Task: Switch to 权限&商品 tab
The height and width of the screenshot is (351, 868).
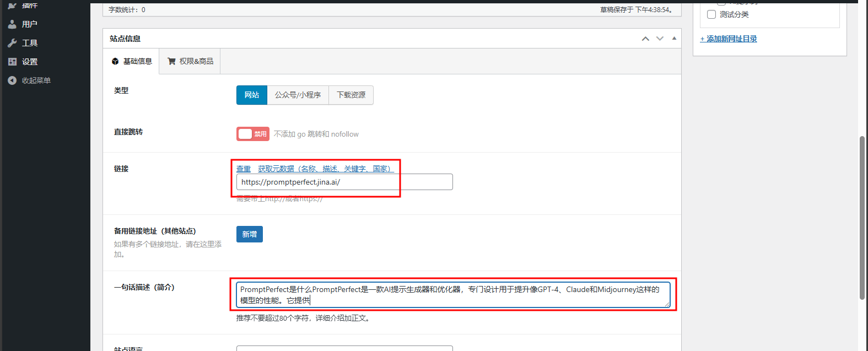Action: coord(190,61)
